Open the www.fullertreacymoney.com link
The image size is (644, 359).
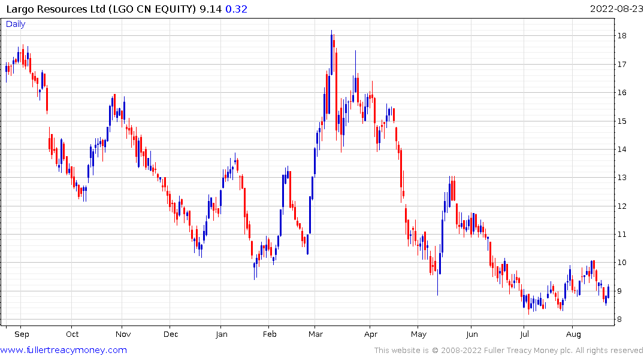(x=64, y=350)
